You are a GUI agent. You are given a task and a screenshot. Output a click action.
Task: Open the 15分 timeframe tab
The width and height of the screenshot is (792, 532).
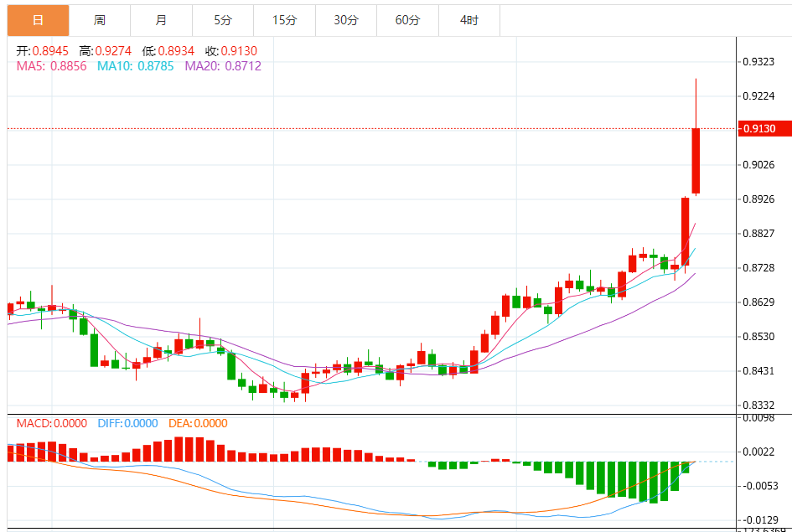point(284,20)
